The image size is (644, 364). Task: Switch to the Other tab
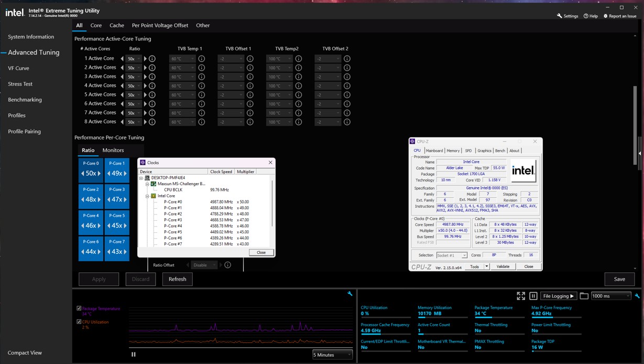click(203, 25)
